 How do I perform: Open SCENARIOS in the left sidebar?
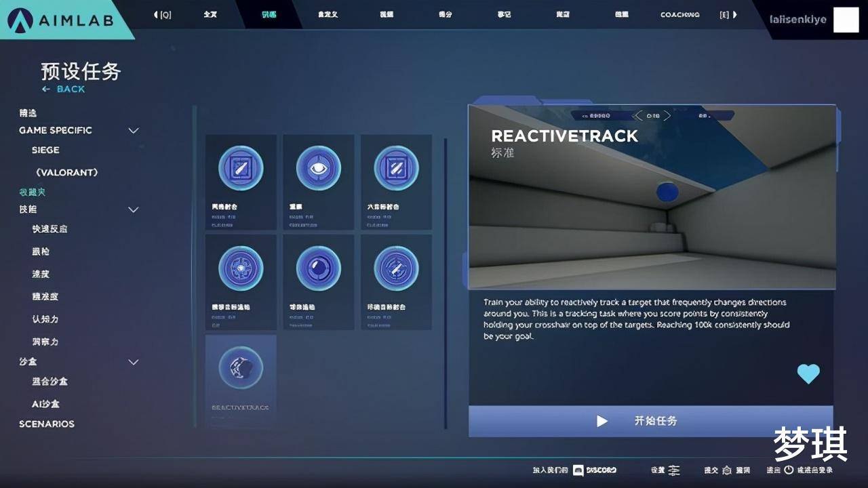click(x=47, y=424)
